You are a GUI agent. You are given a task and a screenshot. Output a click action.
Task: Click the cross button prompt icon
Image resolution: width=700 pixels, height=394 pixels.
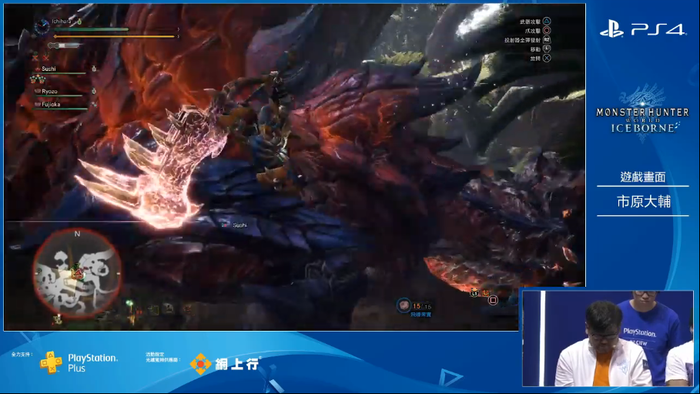pos(547,58)
